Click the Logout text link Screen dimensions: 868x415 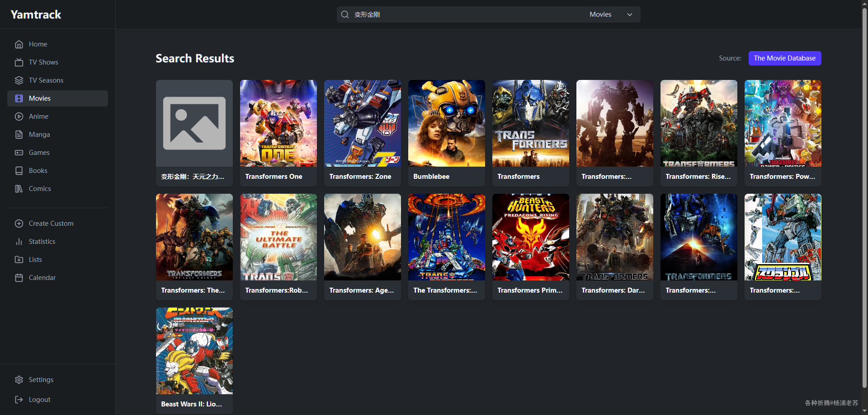coord(40,400)
